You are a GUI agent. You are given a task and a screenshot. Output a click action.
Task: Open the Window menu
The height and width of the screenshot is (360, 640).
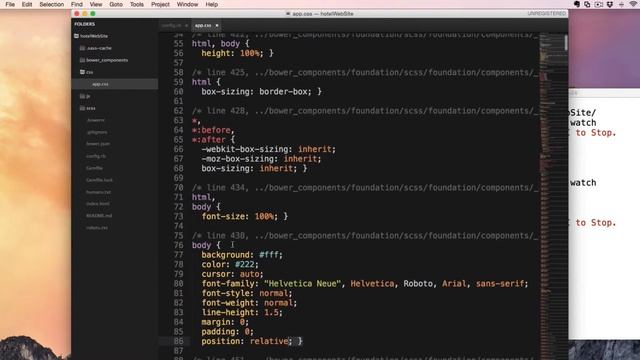pos(187,4)
